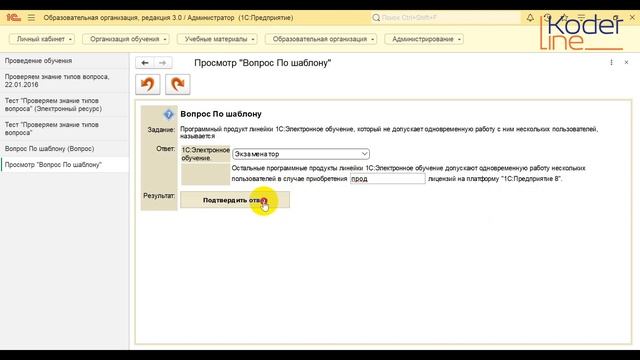The width and height of the screenshot is (640, 360).
Task: Click the 1С:Электронное обучение answer cell
Action: coord(206,154)
